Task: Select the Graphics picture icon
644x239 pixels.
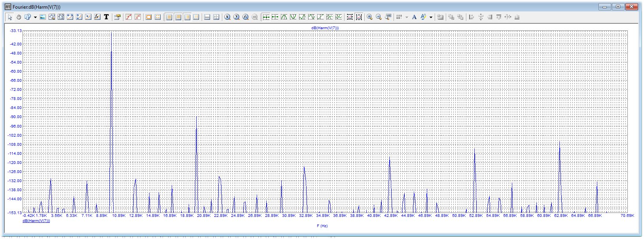Action: click(43, 17)
